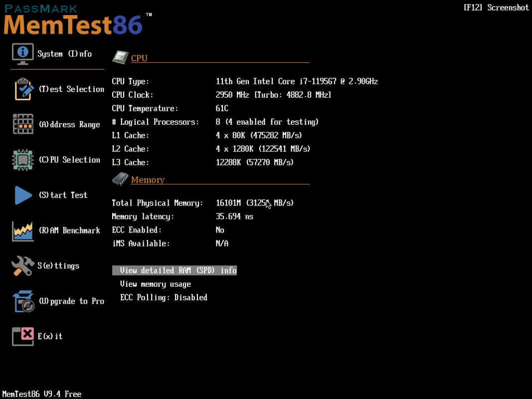
Task: Click the L3 Cache: label
Action: point(131,163)
